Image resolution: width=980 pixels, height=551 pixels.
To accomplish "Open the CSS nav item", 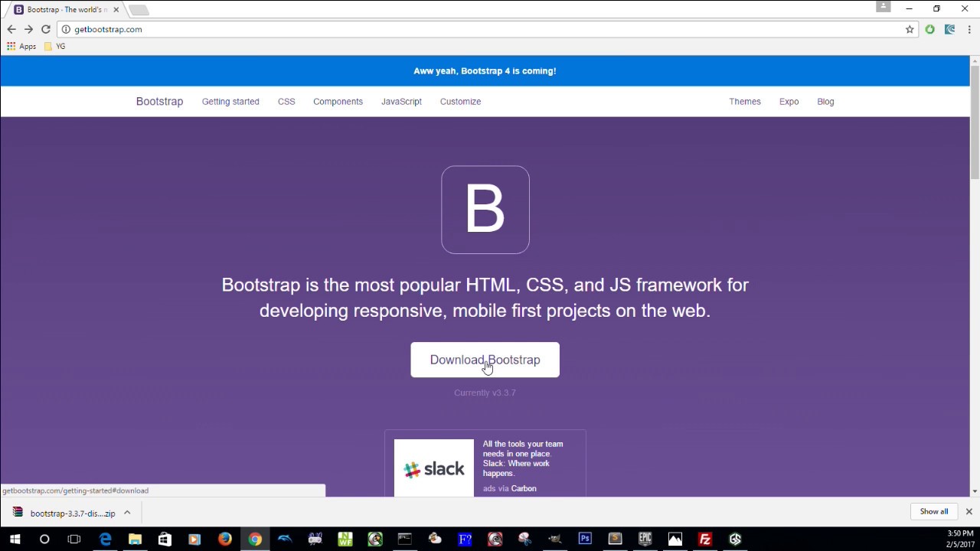I will tap(286, 101).
